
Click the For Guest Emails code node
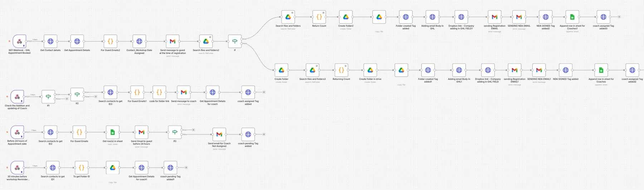click(79, 132)
